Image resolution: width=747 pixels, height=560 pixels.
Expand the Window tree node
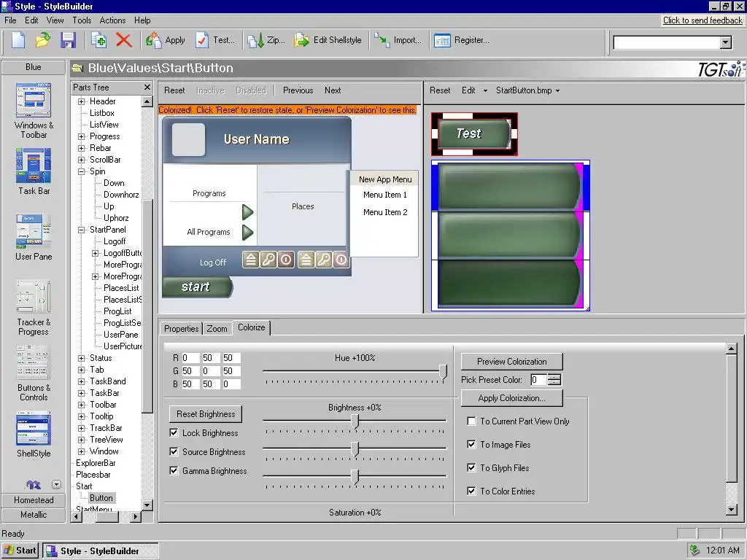click(82, 451)
